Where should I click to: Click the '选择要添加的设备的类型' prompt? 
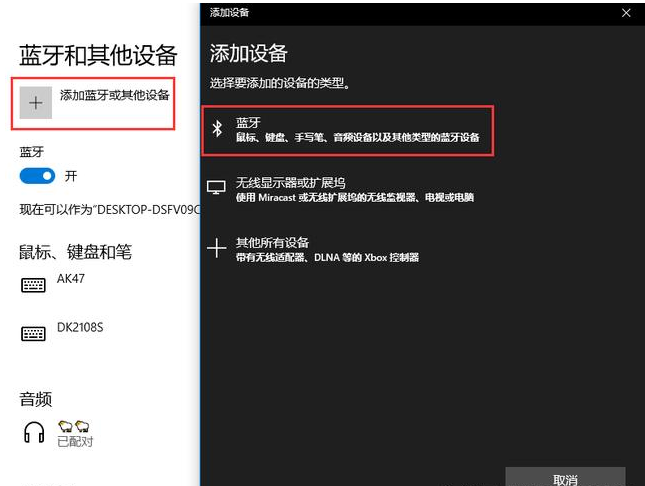pos(280,83)
